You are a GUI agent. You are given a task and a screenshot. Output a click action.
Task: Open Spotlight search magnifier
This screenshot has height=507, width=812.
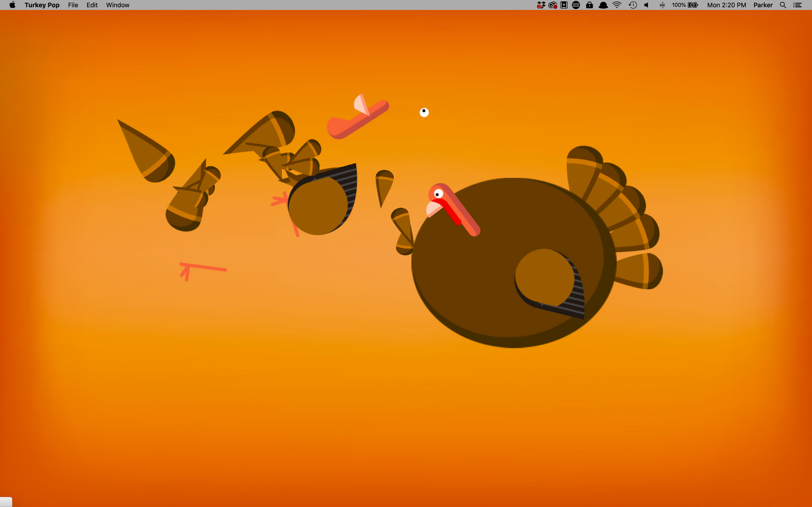[783, 5]
